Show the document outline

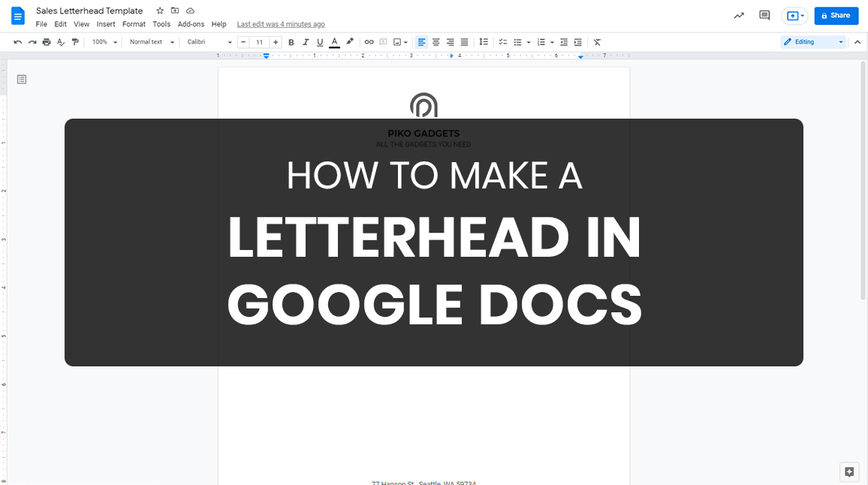point(21,78)
